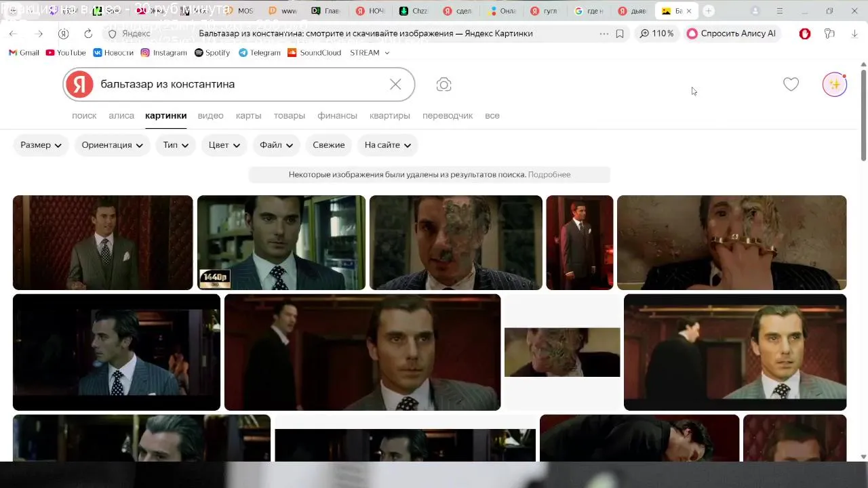Reload the current page
Screen dimensions: 868x488
point(88,34)
